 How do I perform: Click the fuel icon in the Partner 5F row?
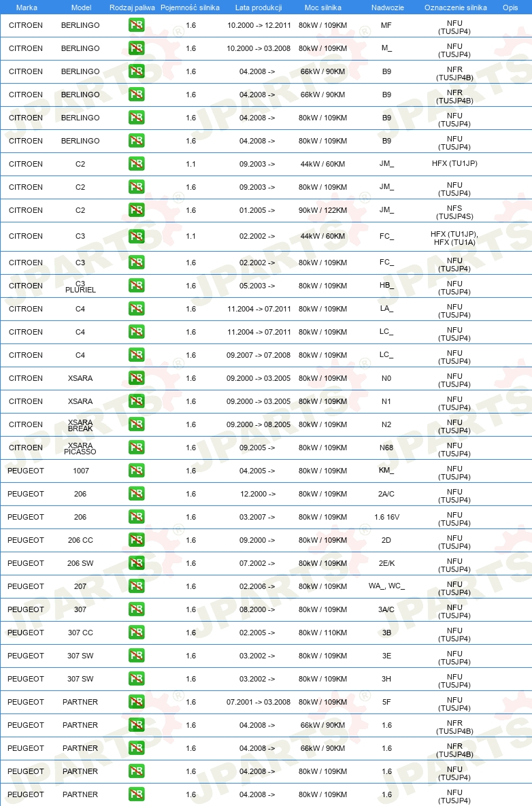click(x=136, y=702)
